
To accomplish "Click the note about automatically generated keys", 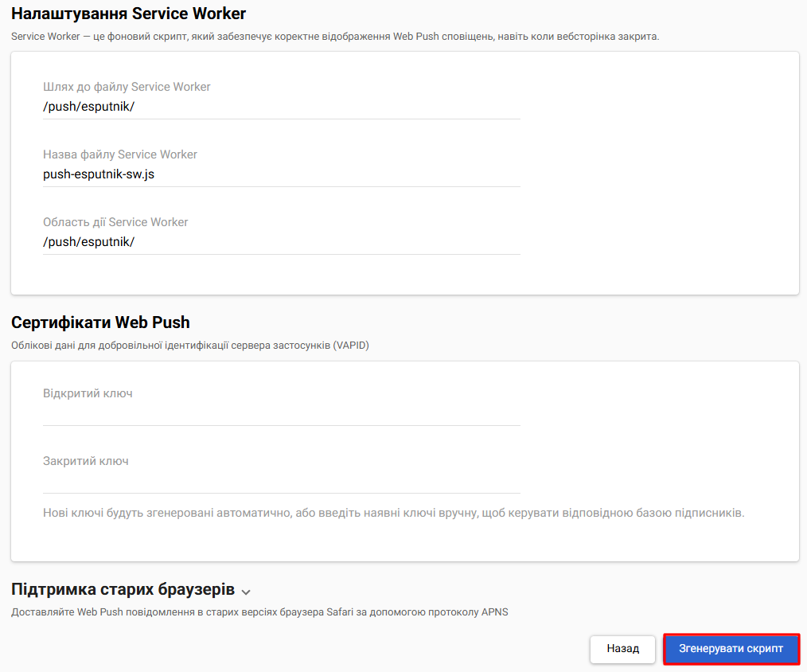I will [394, 513].
